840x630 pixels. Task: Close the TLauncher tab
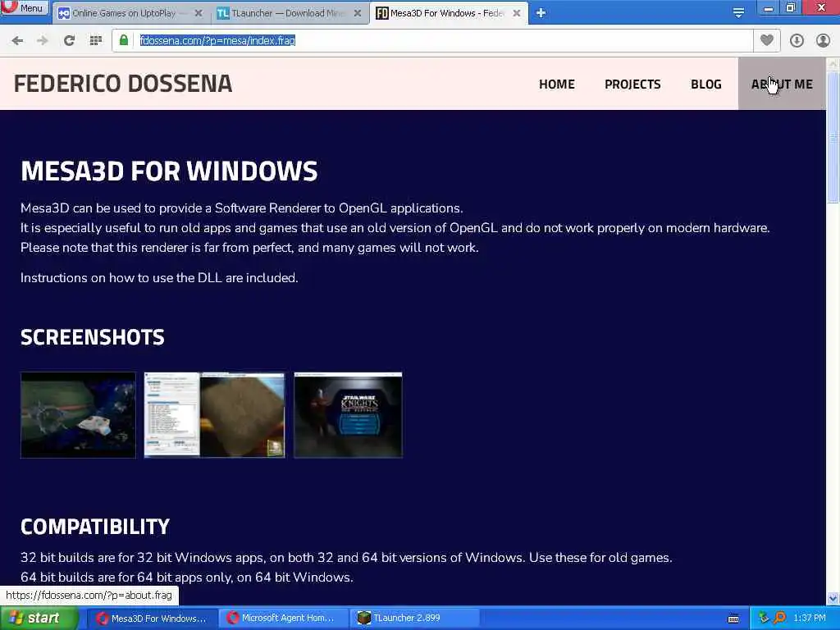(358, 13)
